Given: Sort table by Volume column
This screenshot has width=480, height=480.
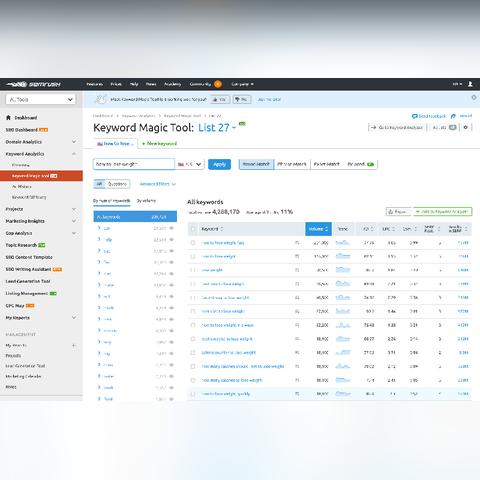Looking at the screenshot, I should tap(318, 229).
